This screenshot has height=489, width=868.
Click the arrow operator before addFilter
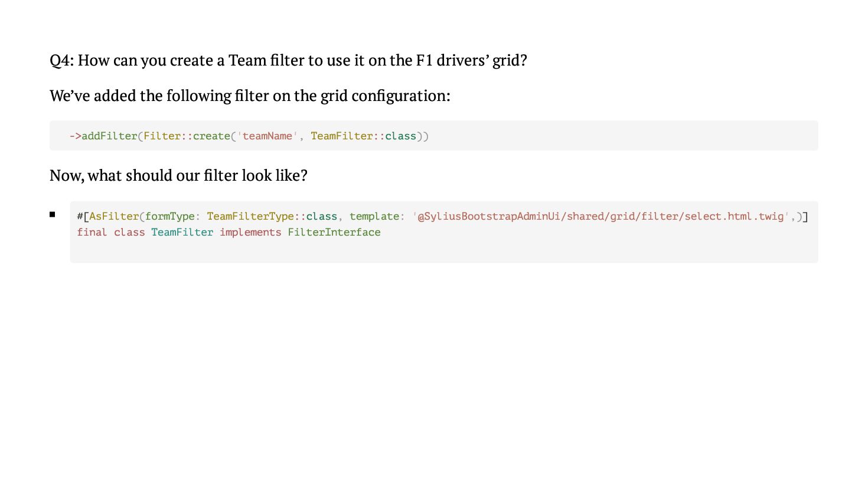coord(75,136)
